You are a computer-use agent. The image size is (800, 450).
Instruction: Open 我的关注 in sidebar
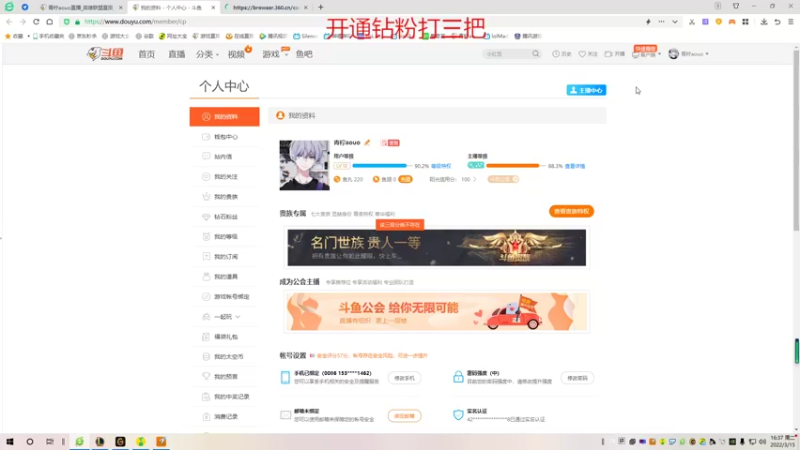pyautogui.click(x=224, y=177)
